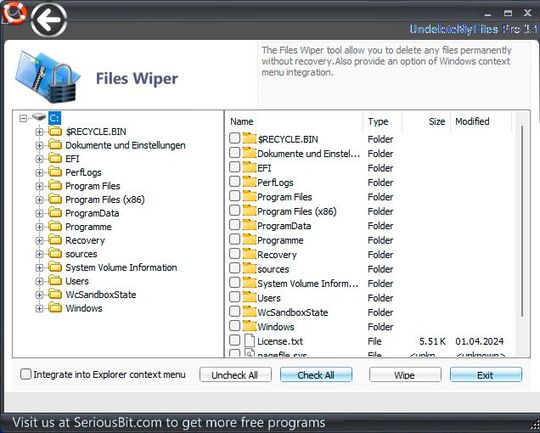
Task: Enable Integrate into Explorer context menu
Action: click(x=25, y=374)
